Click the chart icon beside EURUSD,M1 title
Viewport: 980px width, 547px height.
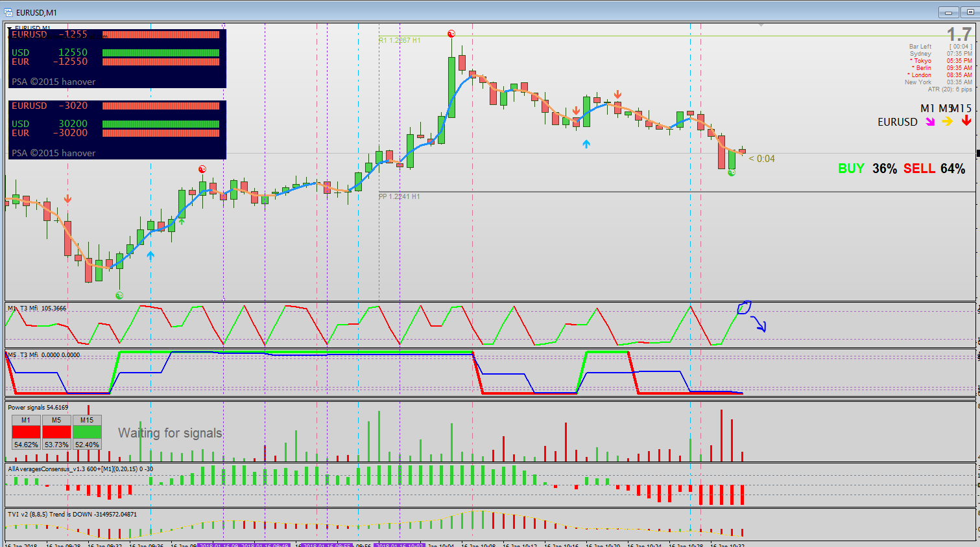coord(8,12)
